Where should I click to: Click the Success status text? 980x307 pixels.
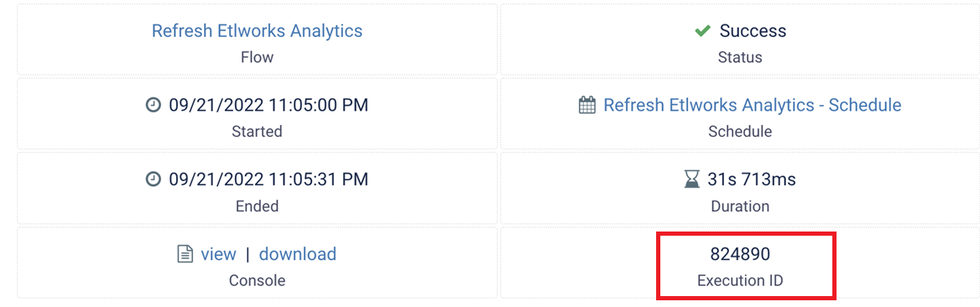pyautogui.click(x=753, y=31)
